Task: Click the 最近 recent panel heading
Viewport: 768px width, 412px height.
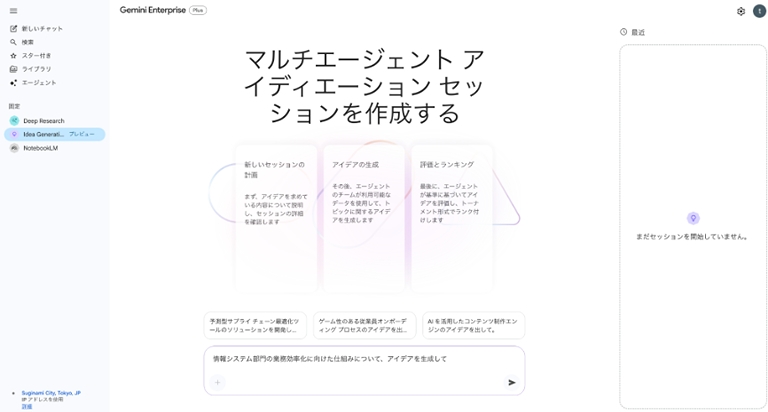Action: point(638,32)
